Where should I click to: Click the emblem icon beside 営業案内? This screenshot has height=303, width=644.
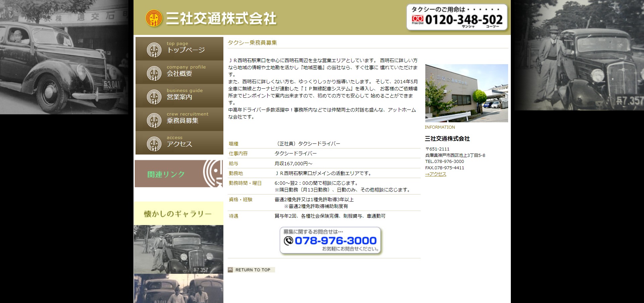[x=154, y=97]
